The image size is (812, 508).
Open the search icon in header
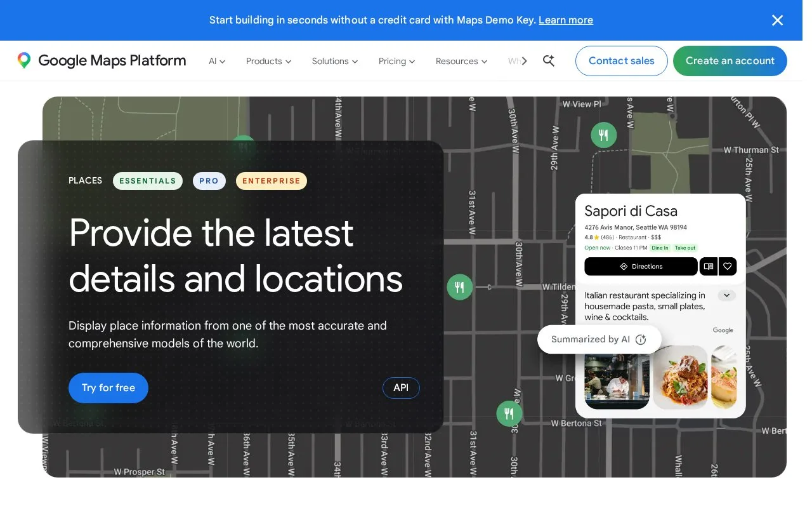549,61
